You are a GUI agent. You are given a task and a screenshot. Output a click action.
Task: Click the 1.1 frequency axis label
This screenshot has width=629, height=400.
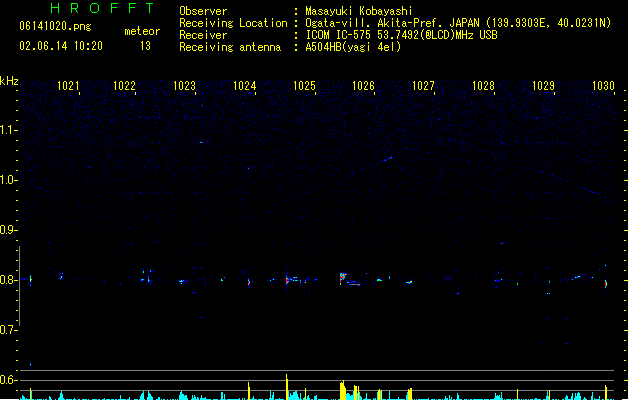[x=8, y=130]
